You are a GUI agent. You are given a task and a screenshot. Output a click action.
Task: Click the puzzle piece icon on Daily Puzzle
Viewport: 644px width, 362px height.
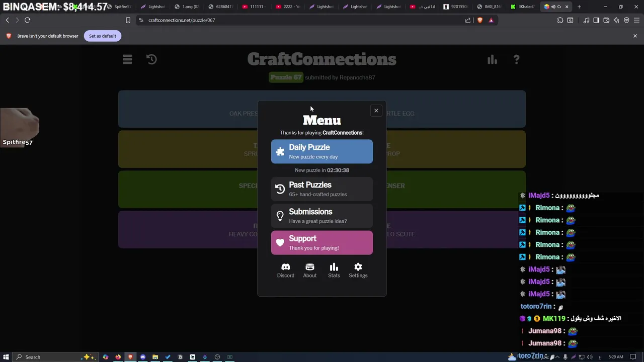[280, 152]
